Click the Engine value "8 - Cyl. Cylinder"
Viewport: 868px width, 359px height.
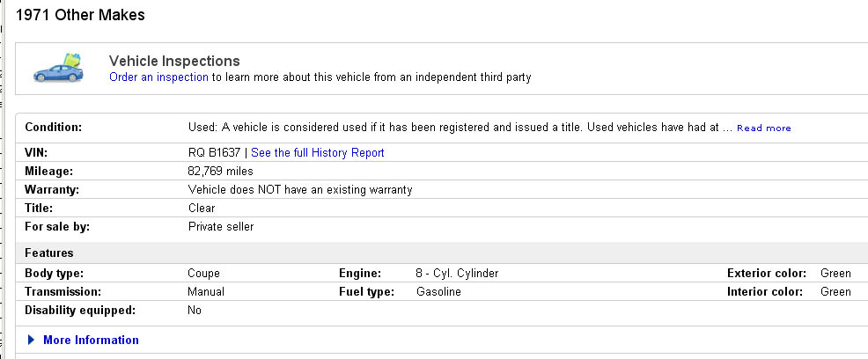(x=457, y=274)
